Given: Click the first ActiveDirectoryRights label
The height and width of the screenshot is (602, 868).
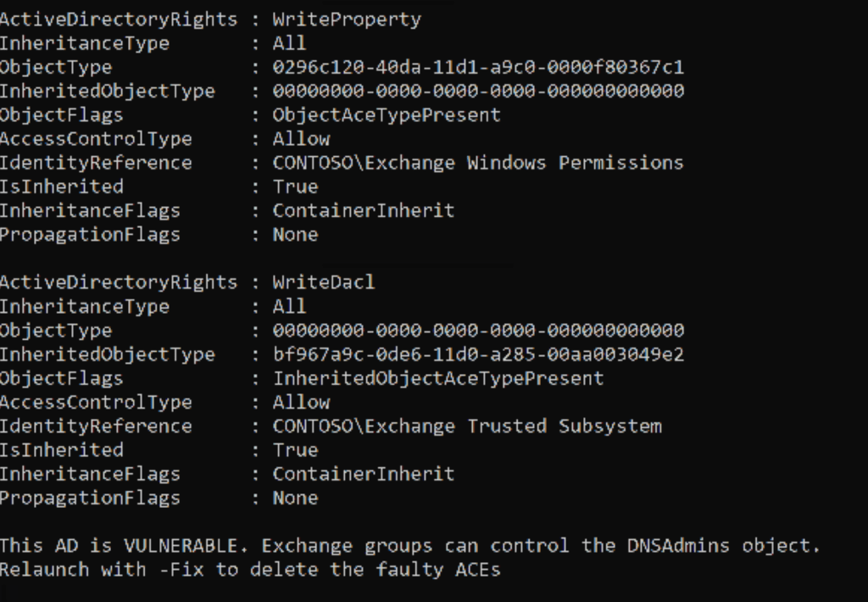Looking at the screenshot, I should pos(119,19).
